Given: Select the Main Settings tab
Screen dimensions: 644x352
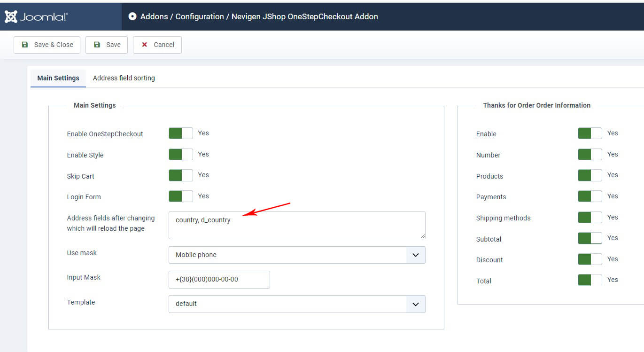Looking at the screenshot, I should pyautogui.click(x=58, y=78).
